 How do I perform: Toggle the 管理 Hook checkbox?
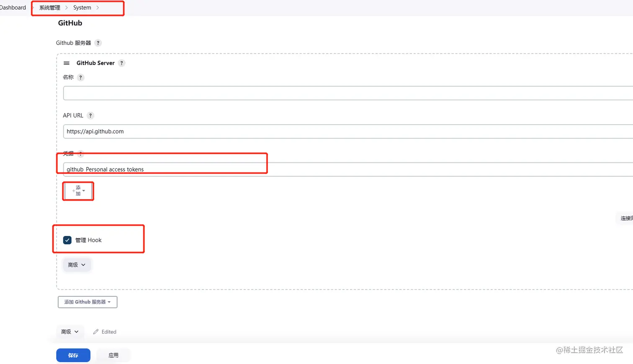click(x=67, y=240)
